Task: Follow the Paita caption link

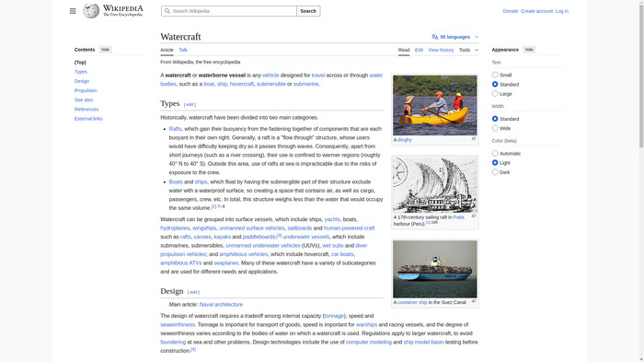Action: tap(459, 217)
